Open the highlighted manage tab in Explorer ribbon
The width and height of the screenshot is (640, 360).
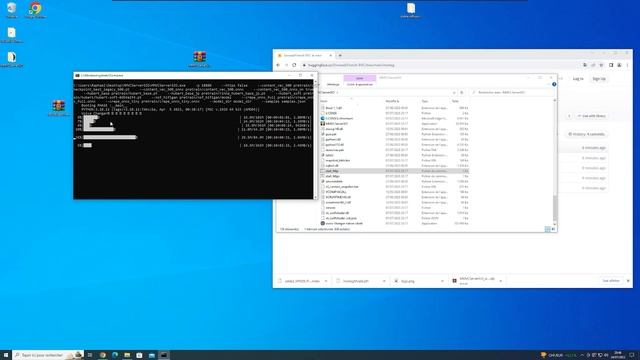(x=360, y=78)
